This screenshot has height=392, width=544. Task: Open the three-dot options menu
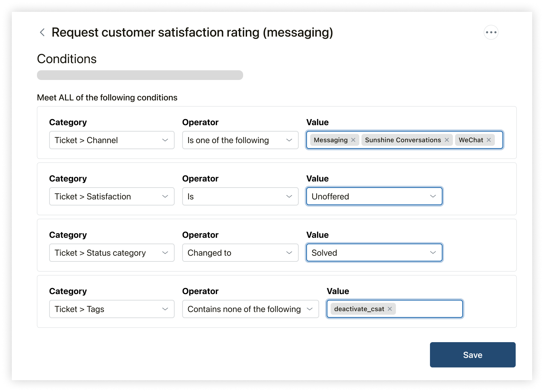[x=491, y=32]
